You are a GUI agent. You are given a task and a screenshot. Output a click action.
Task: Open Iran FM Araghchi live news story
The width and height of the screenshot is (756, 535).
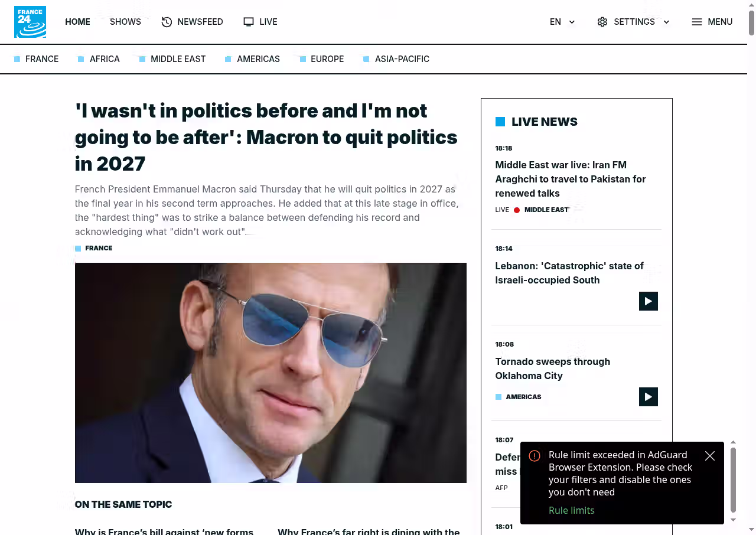(570, 179)
